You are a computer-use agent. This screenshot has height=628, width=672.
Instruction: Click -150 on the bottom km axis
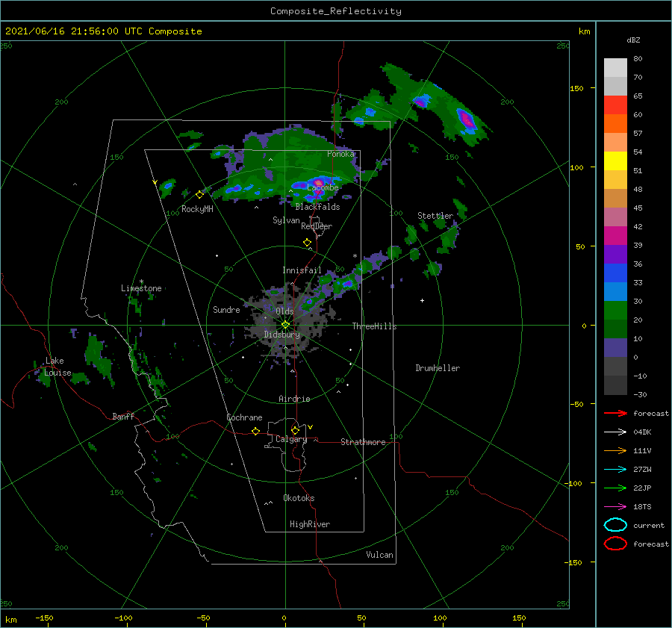[44, 618]
